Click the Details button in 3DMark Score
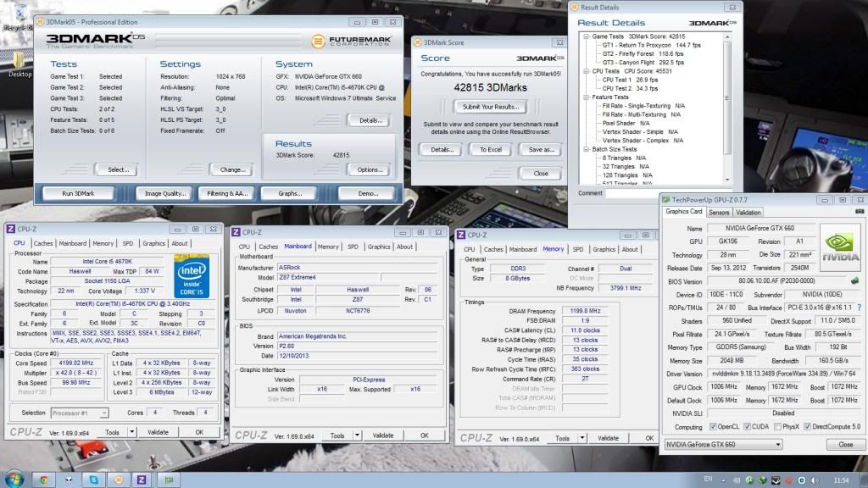This screenshot has height=488, width=868. [x=442, y=149]
